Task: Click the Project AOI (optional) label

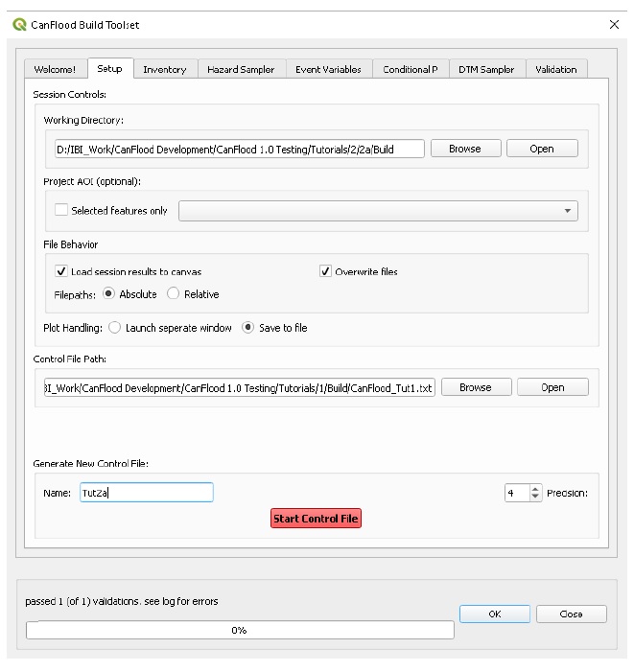Action: click(92, 181)
